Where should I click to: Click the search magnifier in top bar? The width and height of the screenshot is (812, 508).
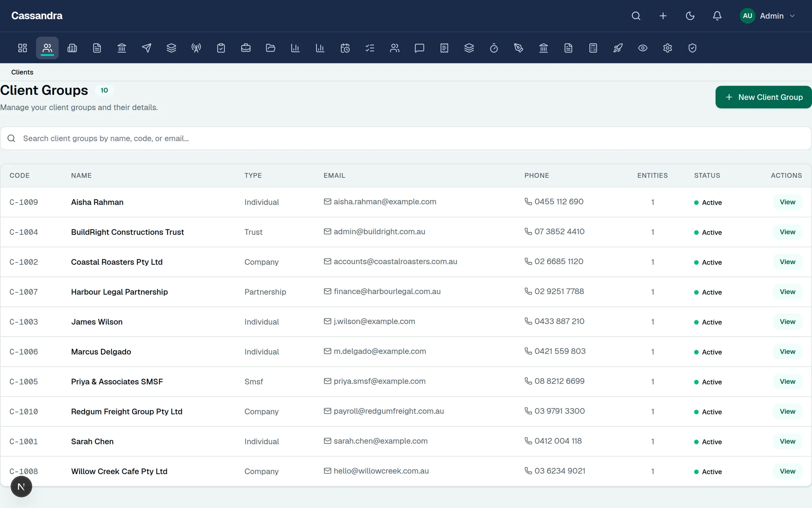[636, 16]
